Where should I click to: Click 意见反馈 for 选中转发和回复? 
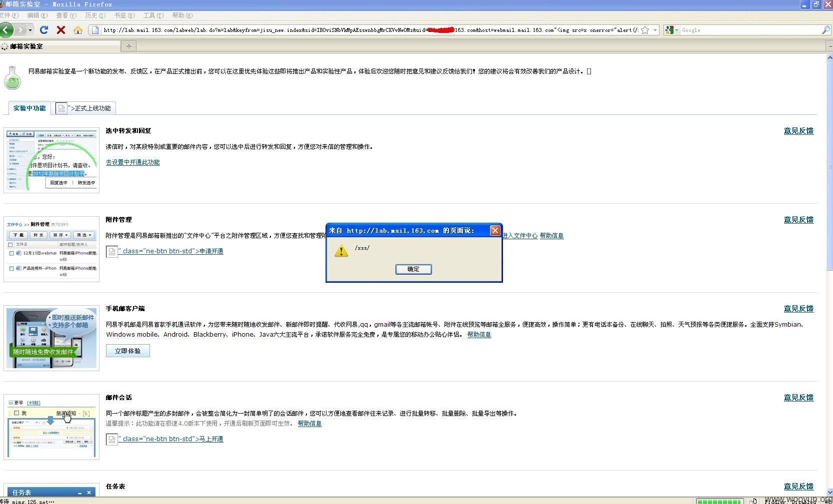click(798, 131)
